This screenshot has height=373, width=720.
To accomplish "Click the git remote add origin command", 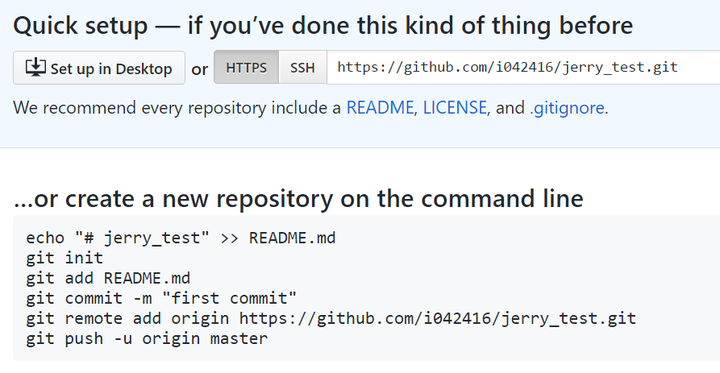I will click(x=331, y=318).
